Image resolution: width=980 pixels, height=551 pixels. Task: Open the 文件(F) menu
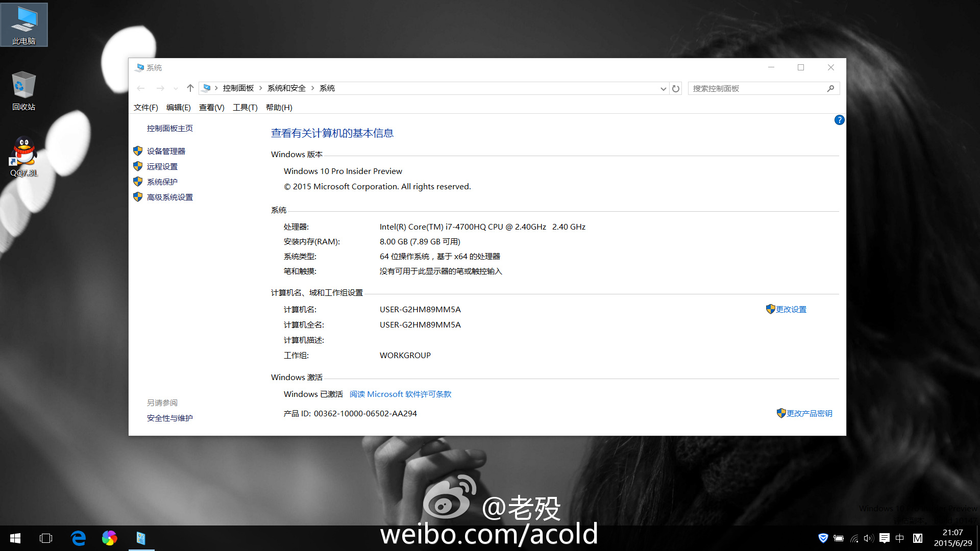click(x=146, y=108)
